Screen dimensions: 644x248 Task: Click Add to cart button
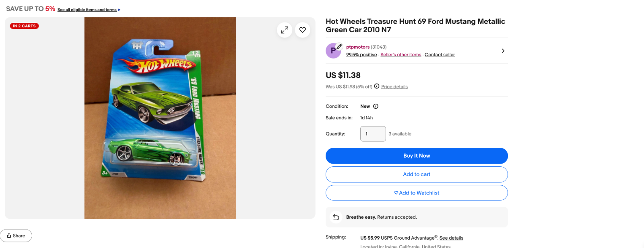417,174
